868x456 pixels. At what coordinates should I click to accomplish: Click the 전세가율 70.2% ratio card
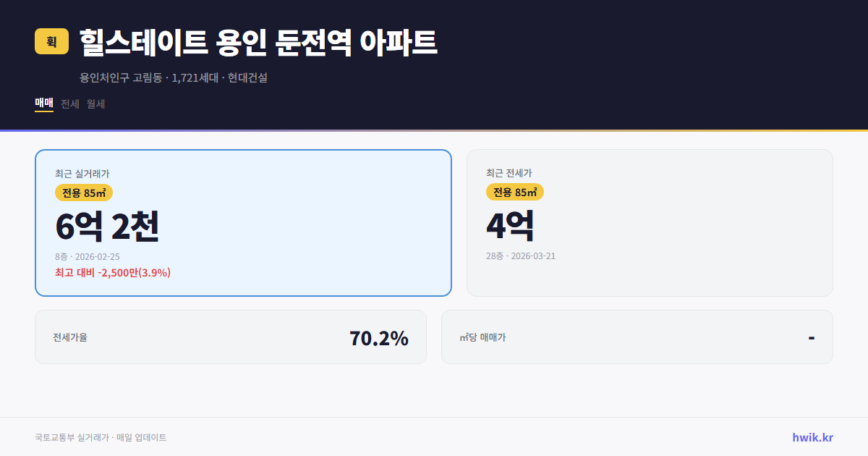pos(231,337)
